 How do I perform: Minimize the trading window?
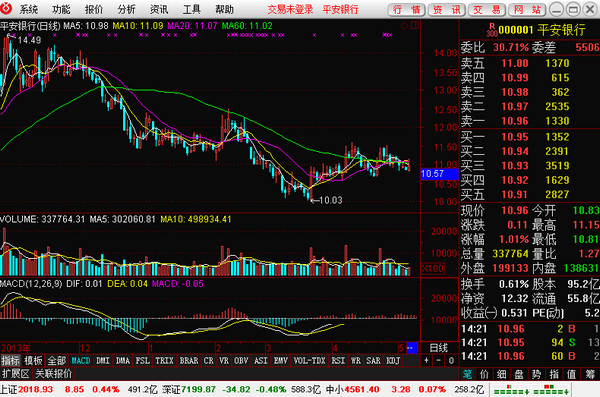[556, 9]
